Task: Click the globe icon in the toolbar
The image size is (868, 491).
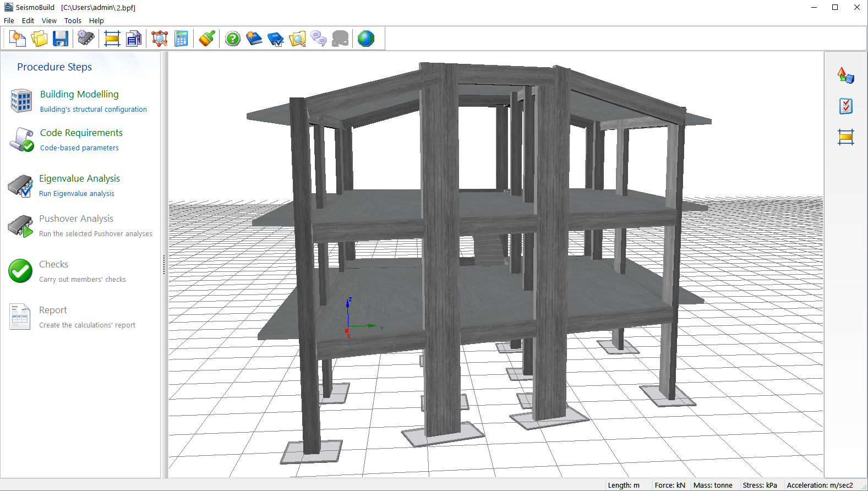Action: pos(366,39)
